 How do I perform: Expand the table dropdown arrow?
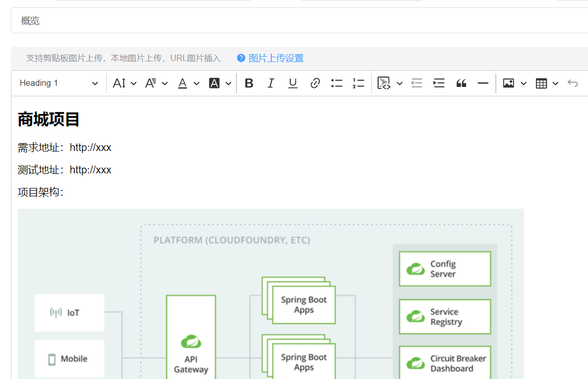coord(555,84)
